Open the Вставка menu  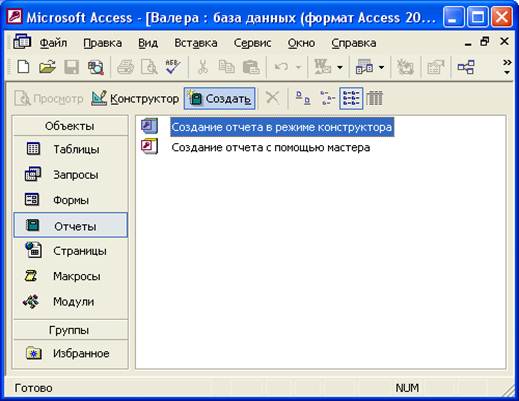click(196, 43)
